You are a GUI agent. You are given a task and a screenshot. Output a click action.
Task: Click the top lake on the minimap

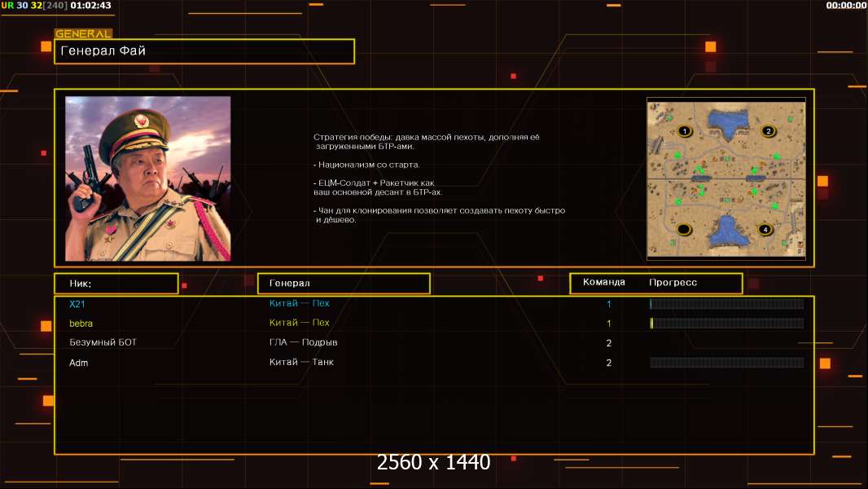pos(729,122)
